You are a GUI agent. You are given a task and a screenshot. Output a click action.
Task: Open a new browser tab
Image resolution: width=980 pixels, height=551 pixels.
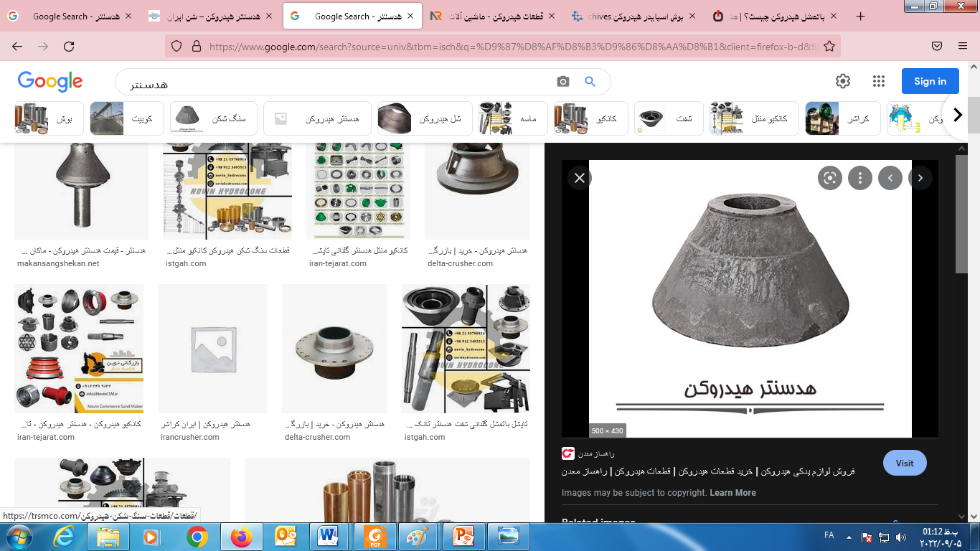(x=861, y=16)
